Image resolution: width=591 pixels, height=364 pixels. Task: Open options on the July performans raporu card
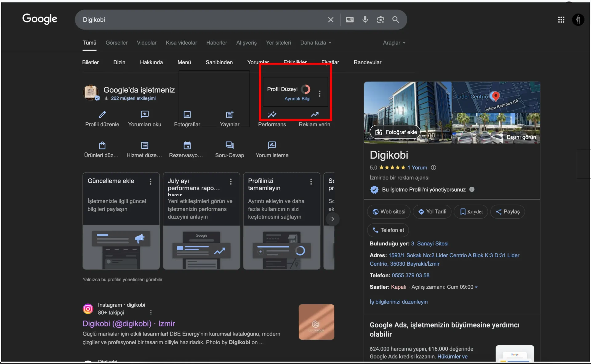[x=231, y=182]
